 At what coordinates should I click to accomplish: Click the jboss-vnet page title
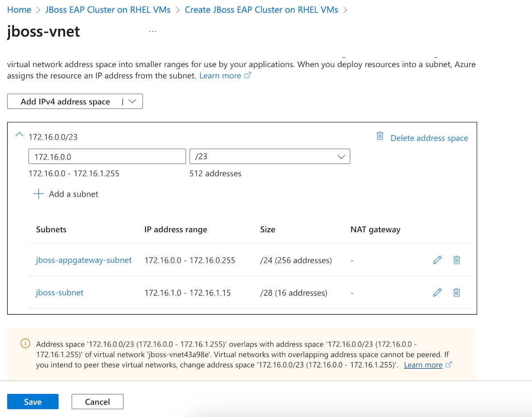(x=43, y=31)
